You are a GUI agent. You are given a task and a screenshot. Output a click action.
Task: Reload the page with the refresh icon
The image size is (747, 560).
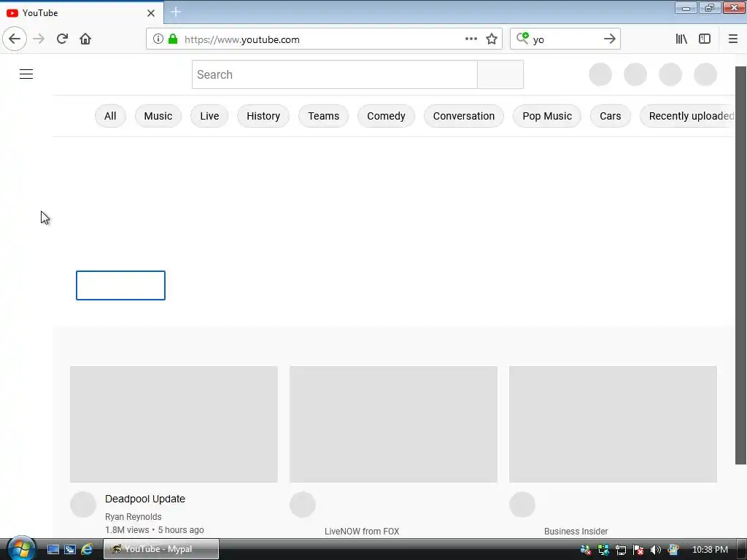[x=62, y=39]
